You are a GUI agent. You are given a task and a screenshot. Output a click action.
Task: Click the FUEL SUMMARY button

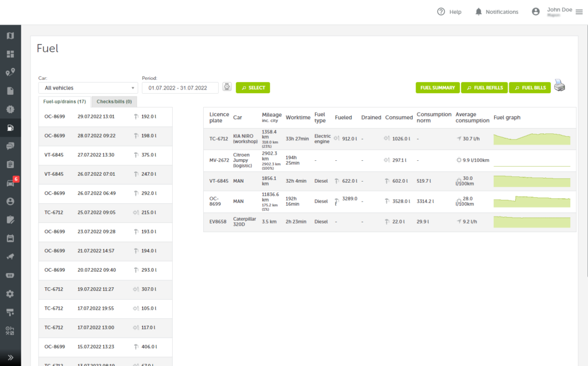(438, 88)
